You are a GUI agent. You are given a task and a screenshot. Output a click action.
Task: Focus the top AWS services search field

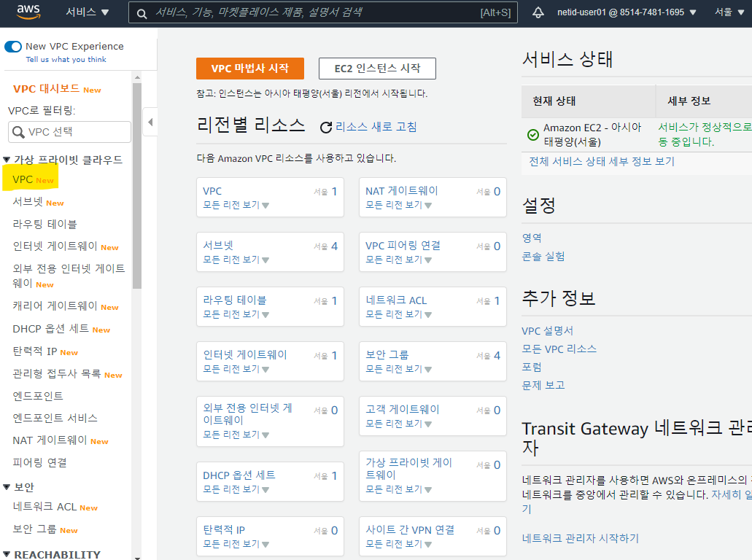point(323,12)
